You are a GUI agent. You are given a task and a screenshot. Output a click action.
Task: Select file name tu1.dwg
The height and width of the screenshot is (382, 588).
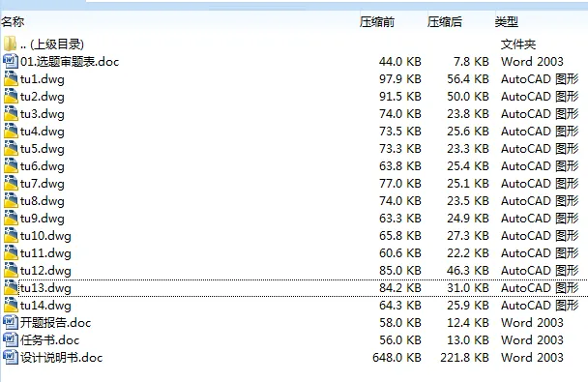coord(43,79)
